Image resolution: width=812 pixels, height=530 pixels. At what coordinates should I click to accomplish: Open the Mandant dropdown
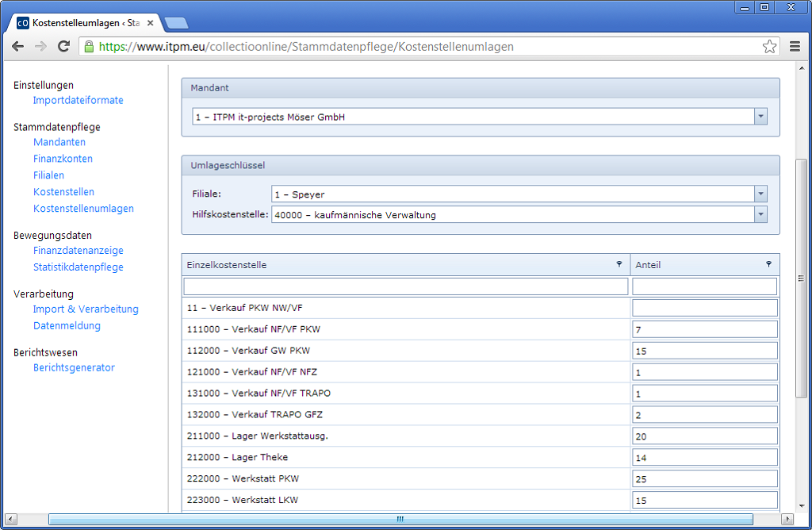click(760, 117)
